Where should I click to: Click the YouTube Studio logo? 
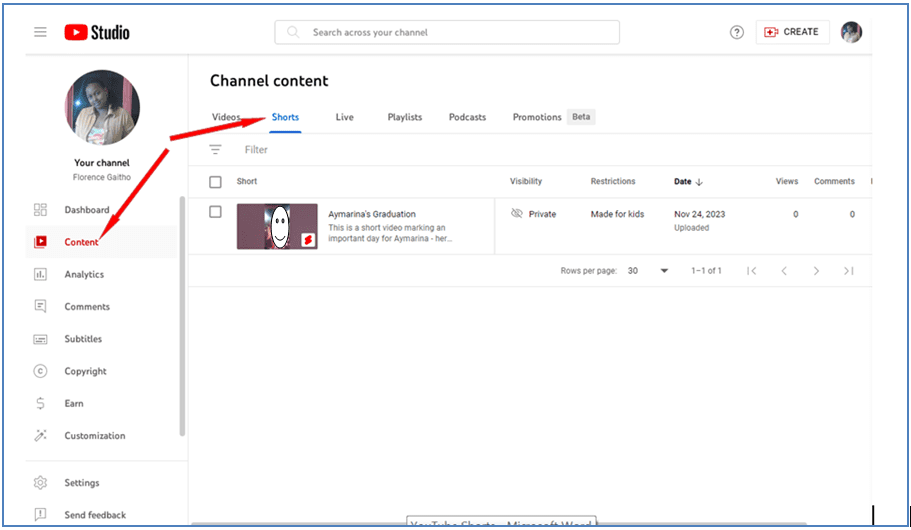tap(97, 33)
